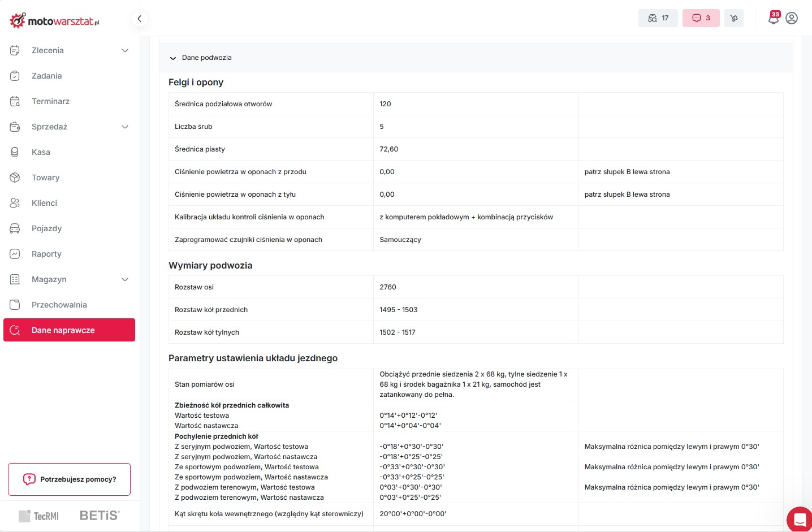Click the Potrzebujesz pomocy? button
The height and width of the screenshot is (532, 812).
(x=69, y=479)
